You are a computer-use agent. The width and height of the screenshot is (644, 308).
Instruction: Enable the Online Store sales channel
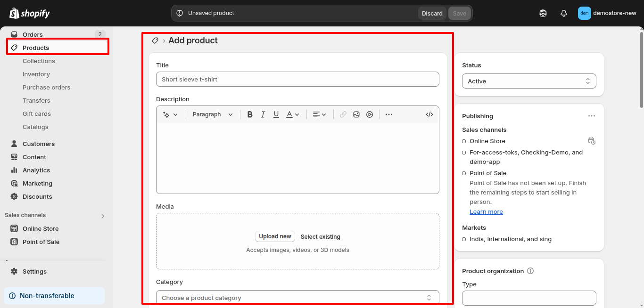463,141
